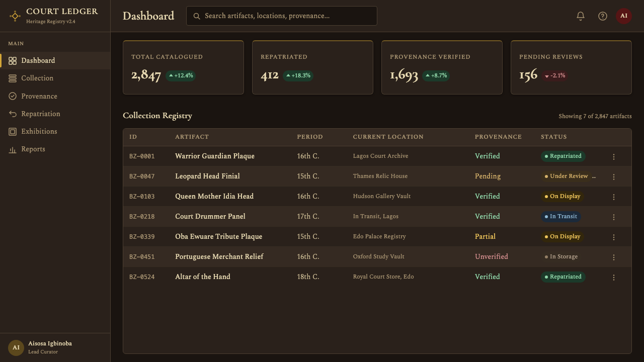Focus the artifact search field
This screenshot has width=644, height=362.
(282, 16)
